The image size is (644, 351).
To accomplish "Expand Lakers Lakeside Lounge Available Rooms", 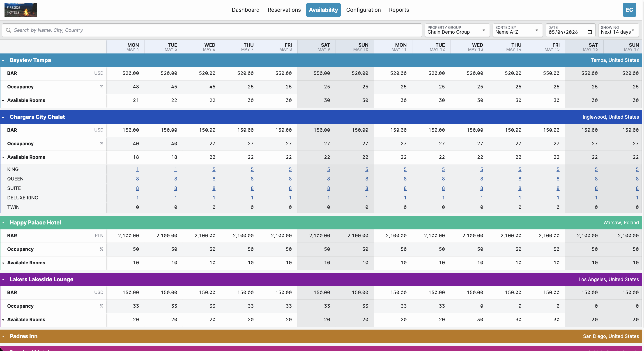I will (3, 320).
